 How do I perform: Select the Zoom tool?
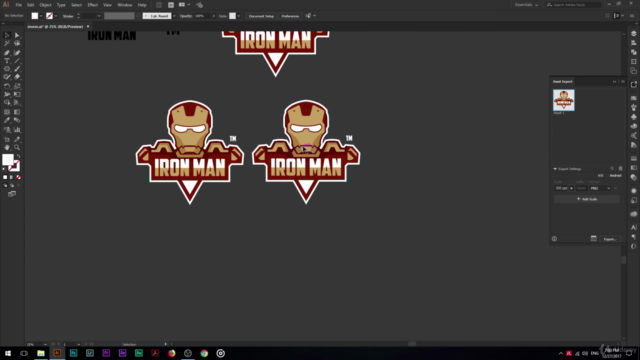click(17, 147)
